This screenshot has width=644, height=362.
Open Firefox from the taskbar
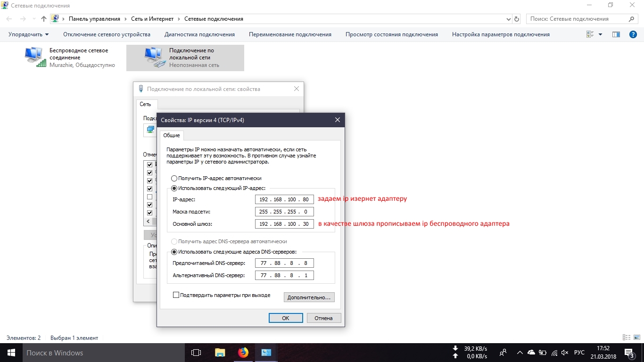243,353
